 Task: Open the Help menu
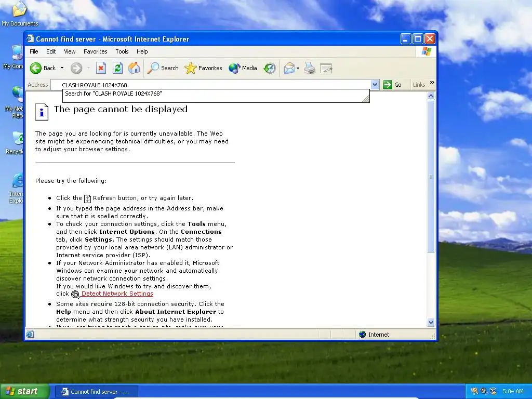click(142, 51)
